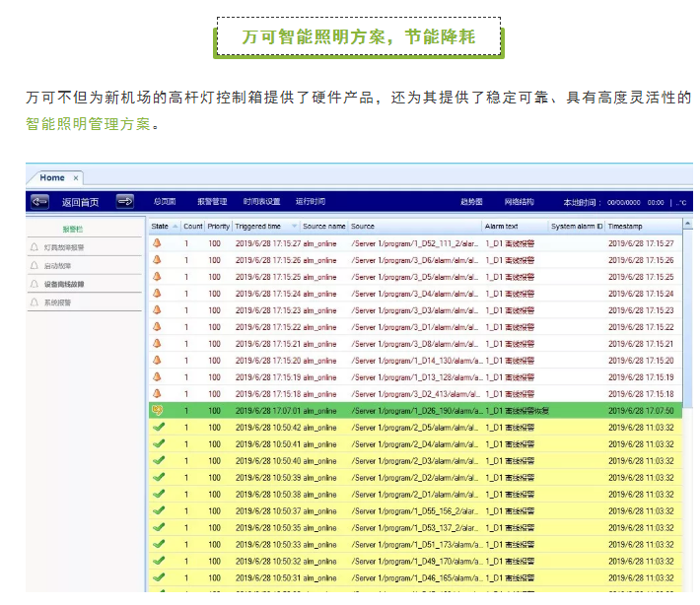Select alarm row for 3_D6 source

tap(414, 260)
